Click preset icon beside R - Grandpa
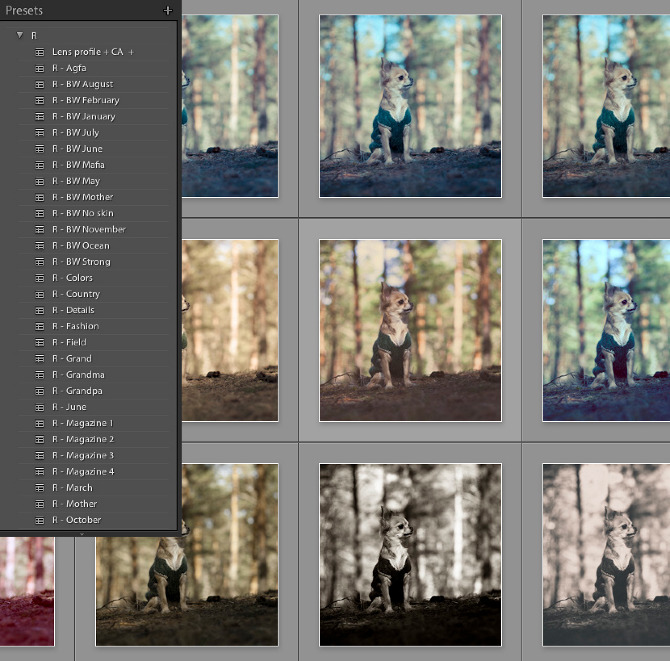This screenshot has height=661, width=670. tap(39, 391)
